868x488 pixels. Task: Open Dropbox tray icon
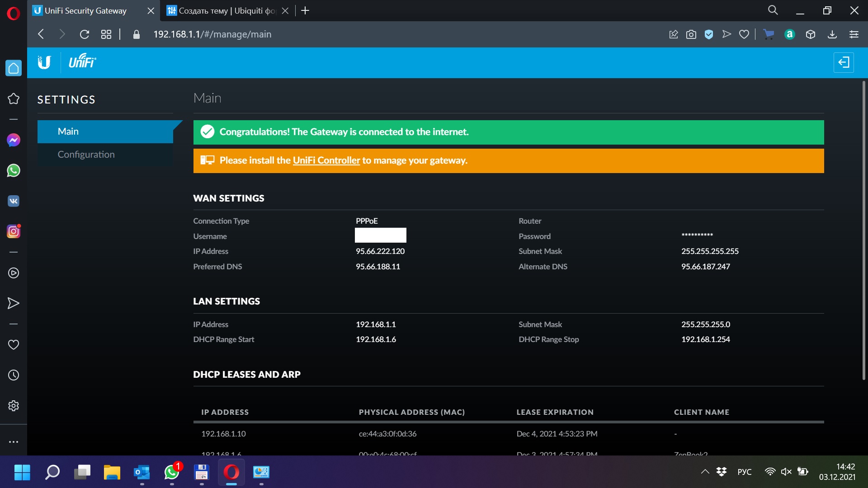click(x=722, y=472)
